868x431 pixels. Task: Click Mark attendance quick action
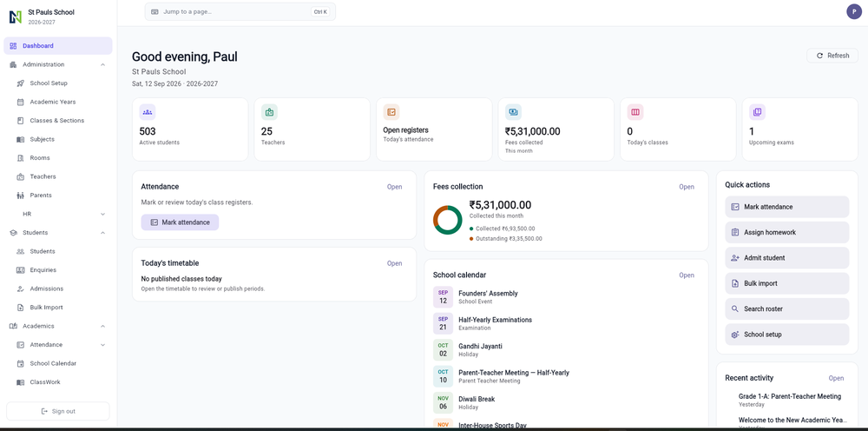click(x=786, y=207)
